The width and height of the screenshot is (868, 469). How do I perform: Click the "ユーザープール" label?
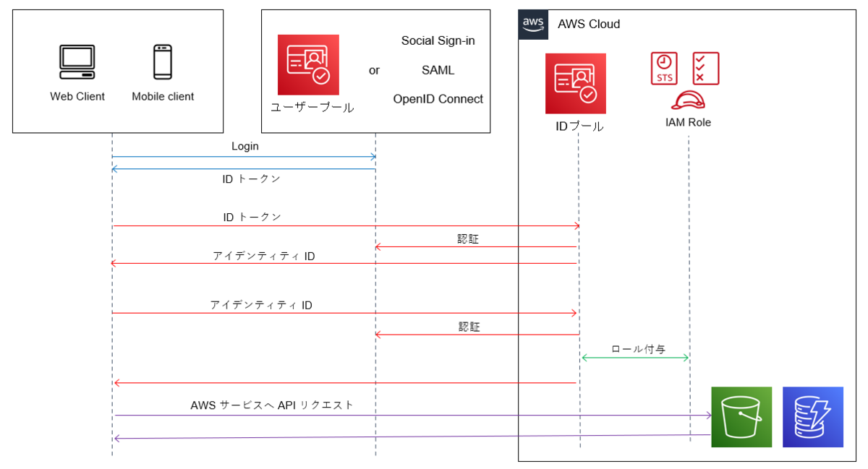[x=312, y=108]
